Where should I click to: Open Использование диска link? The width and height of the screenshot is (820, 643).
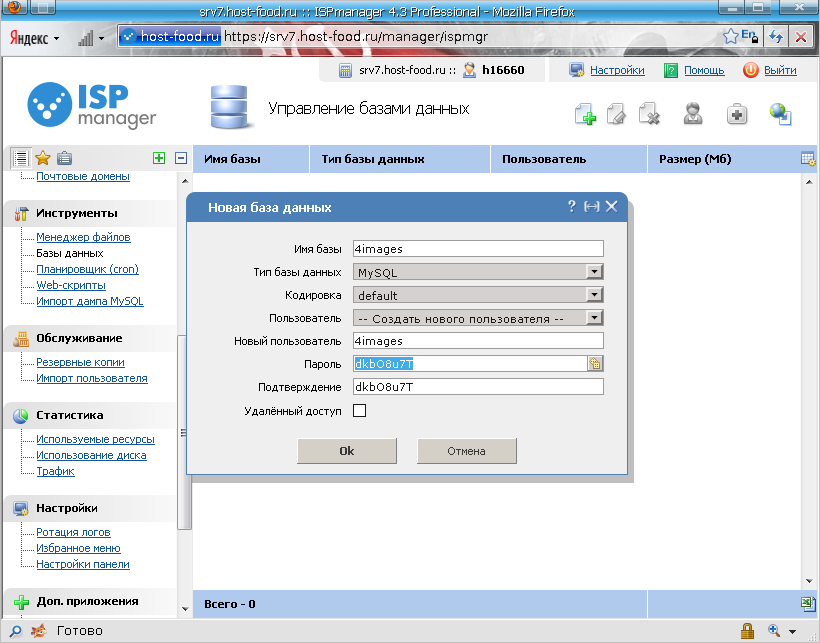(x=91, y=455)
